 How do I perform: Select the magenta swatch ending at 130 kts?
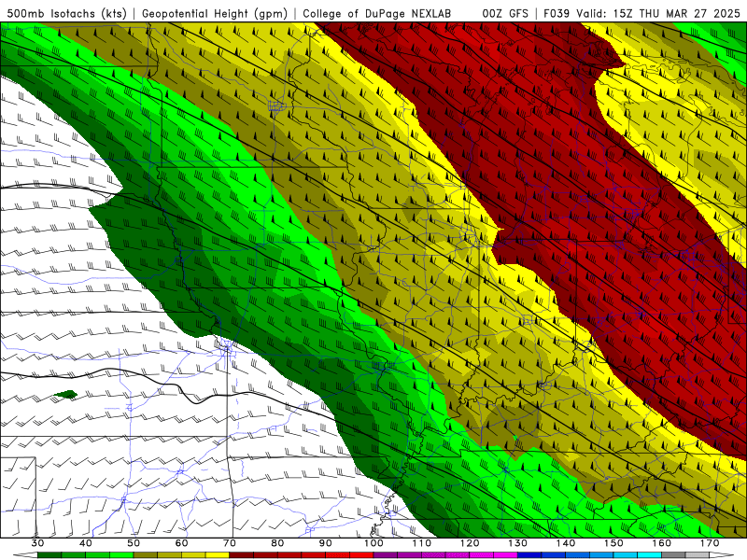(x=505, y=555)
